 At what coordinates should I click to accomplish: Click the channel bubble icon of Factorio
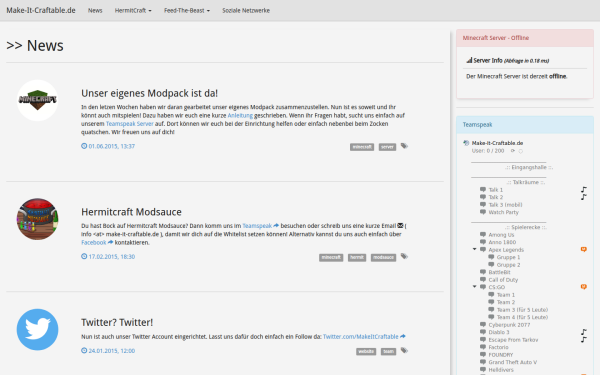click(x=483, y=347)
